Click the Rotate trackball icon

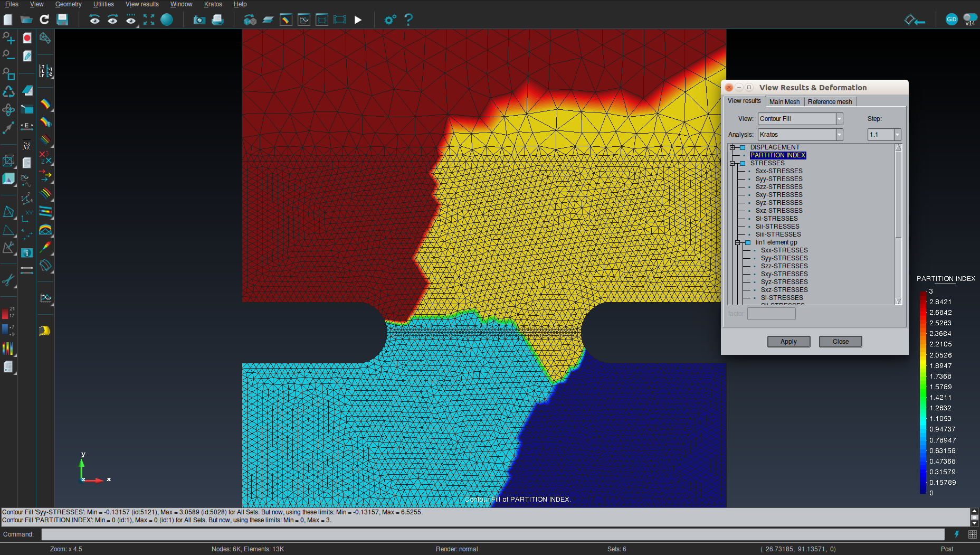pos(8,110)
